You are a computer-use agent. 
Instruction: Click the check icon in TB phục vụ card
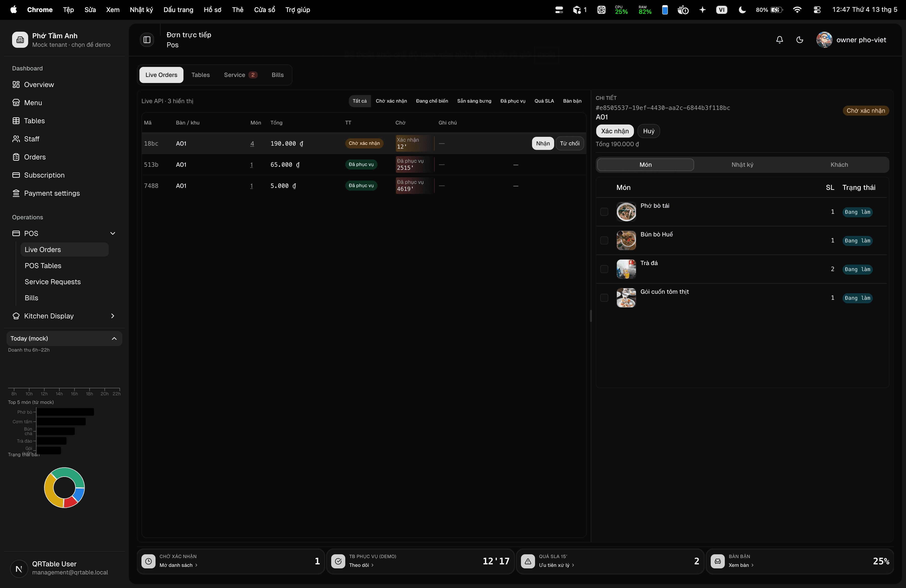coord(338,561)
